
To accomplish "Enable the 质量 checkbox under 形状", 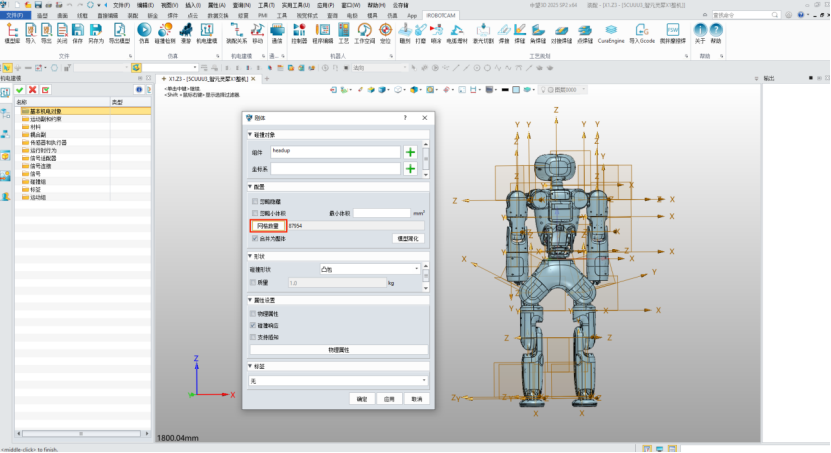I will coord(255,283).
